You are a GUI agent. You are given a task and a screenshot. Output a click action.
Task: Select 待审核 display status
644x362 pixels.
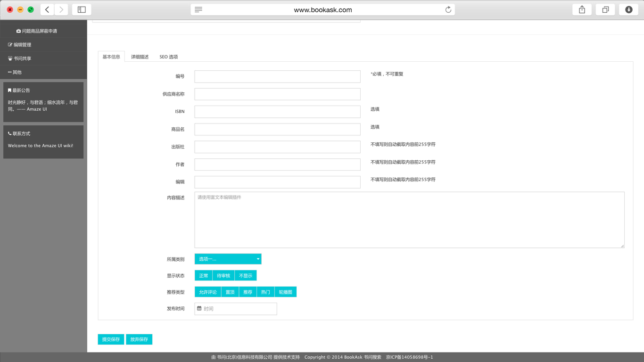pos(223,276)
